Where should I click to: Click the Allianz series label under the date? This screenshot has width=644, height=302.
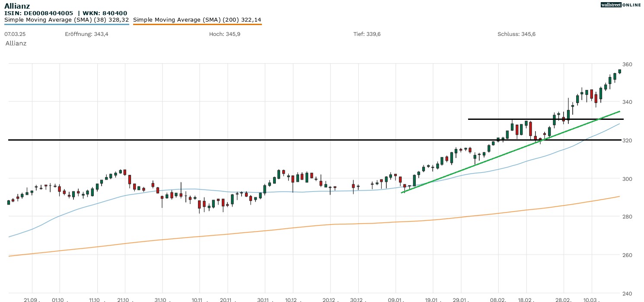[x=16, y=43]
